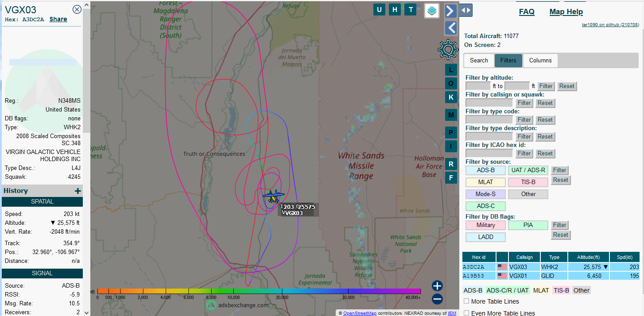The height and width of the screenshot is (316, 644).
Task: Toggle the MLAT source filter
Action: 485,182
